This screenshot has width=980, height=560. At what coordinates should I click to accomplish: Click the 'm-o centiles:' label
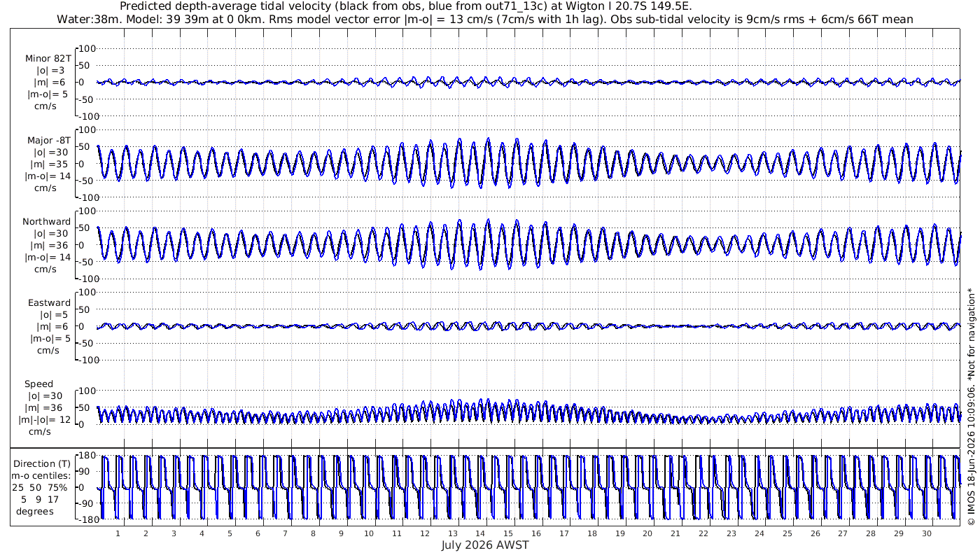[x=41, y=475]
